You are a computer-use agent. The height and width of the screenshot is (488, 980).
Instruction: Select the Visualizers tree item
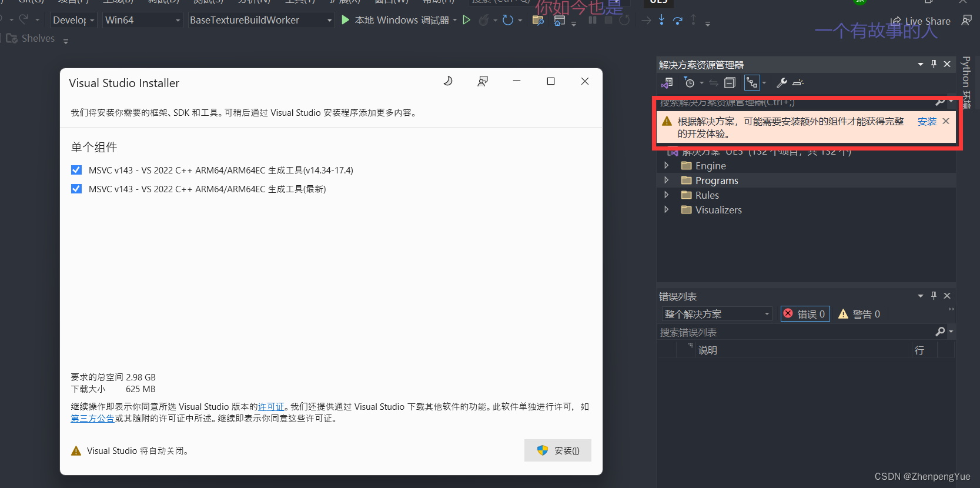(x=718, y=210)
